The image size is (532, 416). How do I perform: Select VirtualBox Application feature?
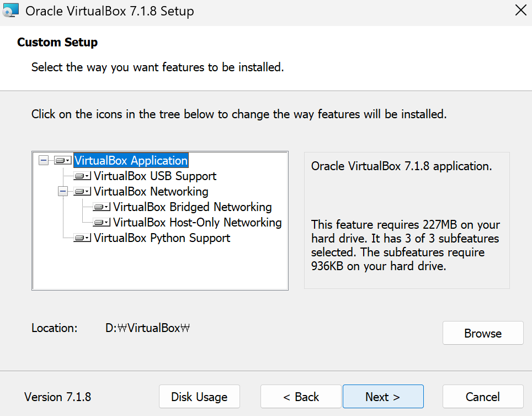pyautogui.click(x=131, y=160)
